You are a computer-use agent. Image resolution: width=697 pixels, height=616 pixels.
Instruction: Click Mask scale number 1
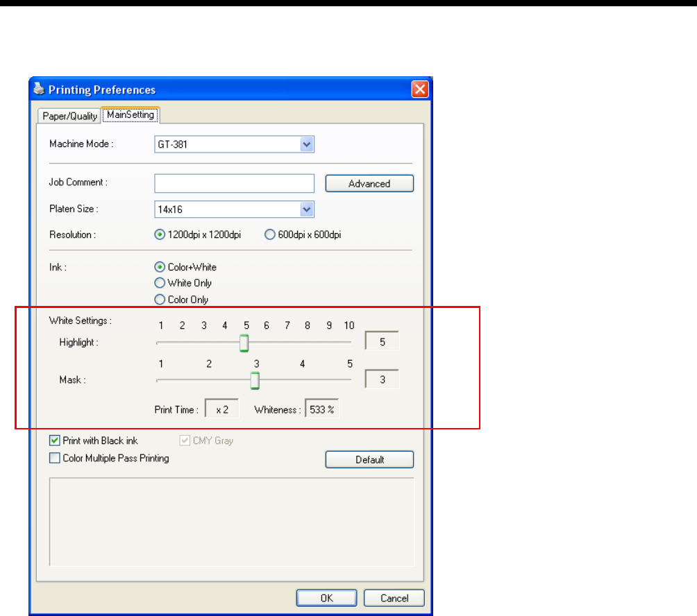[160, 364]
